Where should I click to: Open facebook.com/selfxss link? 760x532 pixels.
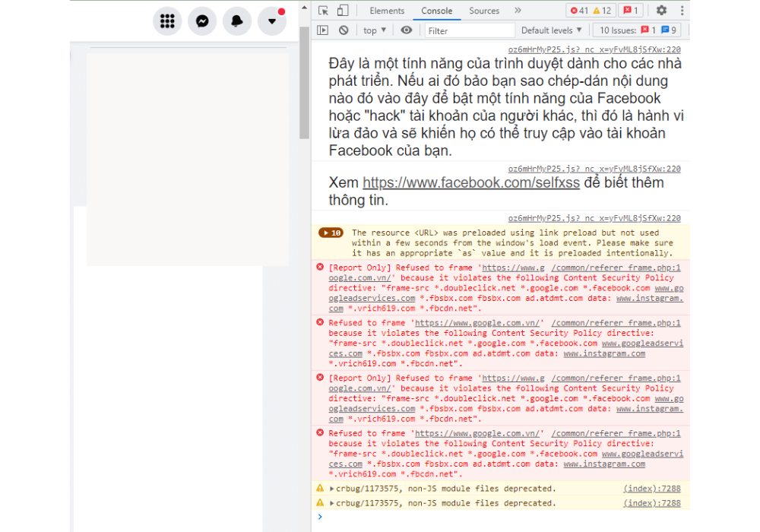[x=471, y=182]
